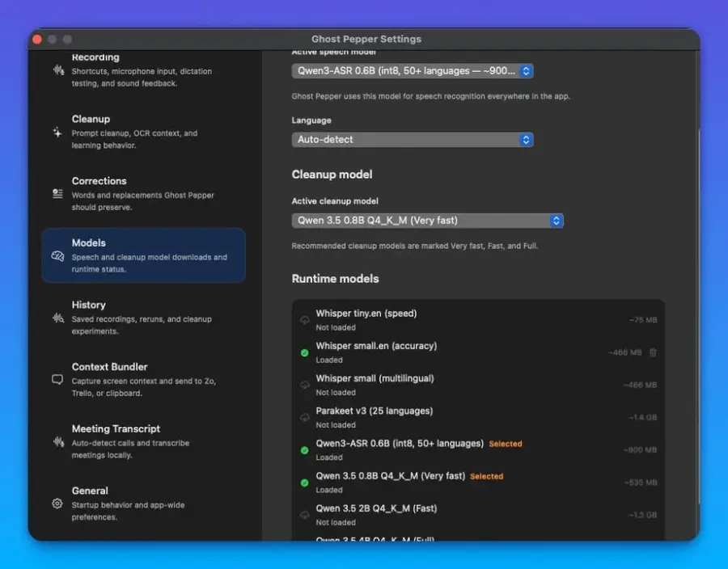Open the History section
The width and height of the screenshot is (728, 569).
coord(143,317)
